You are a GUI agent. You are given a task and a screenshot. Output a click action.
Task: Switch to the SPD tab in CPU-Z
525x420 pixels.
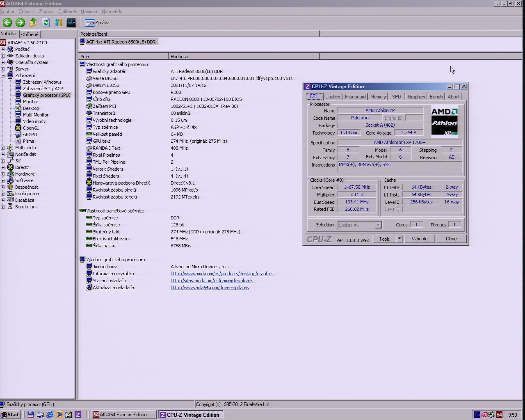tap(396, 97)
